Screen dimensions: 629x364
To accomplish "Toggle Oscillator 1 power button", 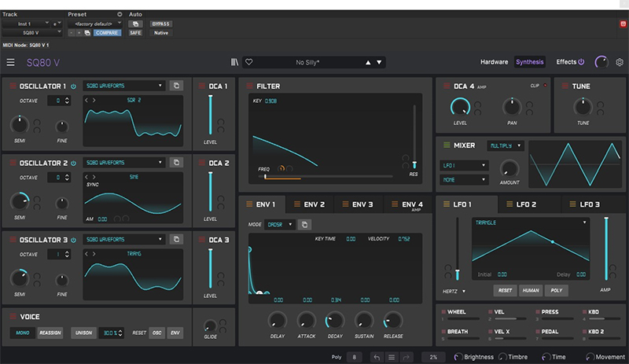I will point(73,86).
